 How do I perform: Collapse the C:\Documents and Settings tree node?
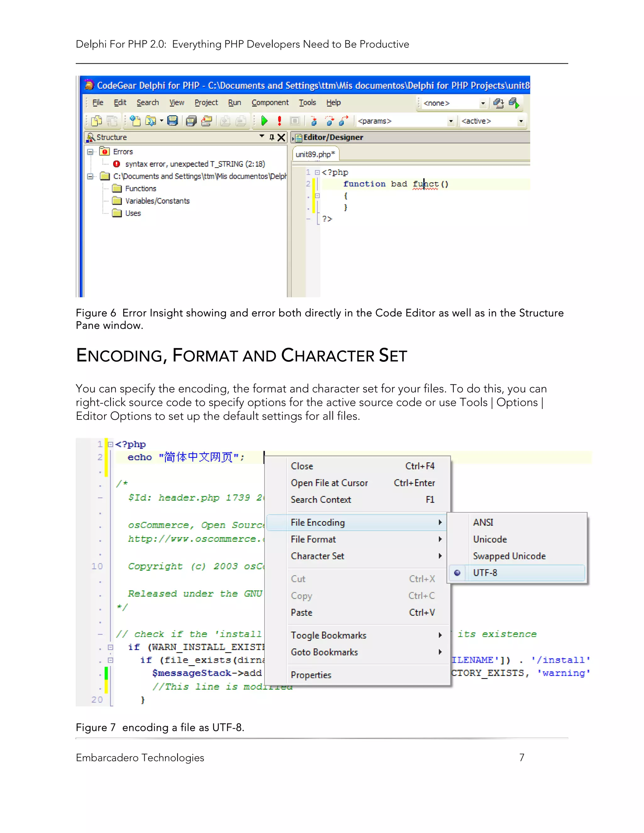click(x=90, y=176)
